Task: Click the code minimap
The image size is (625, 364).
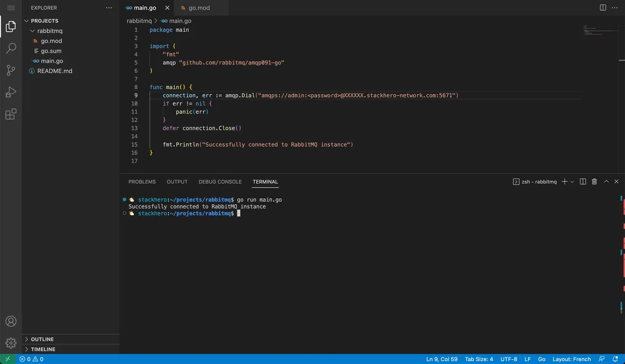Action: pyautogui.click(x=601, y=30)
